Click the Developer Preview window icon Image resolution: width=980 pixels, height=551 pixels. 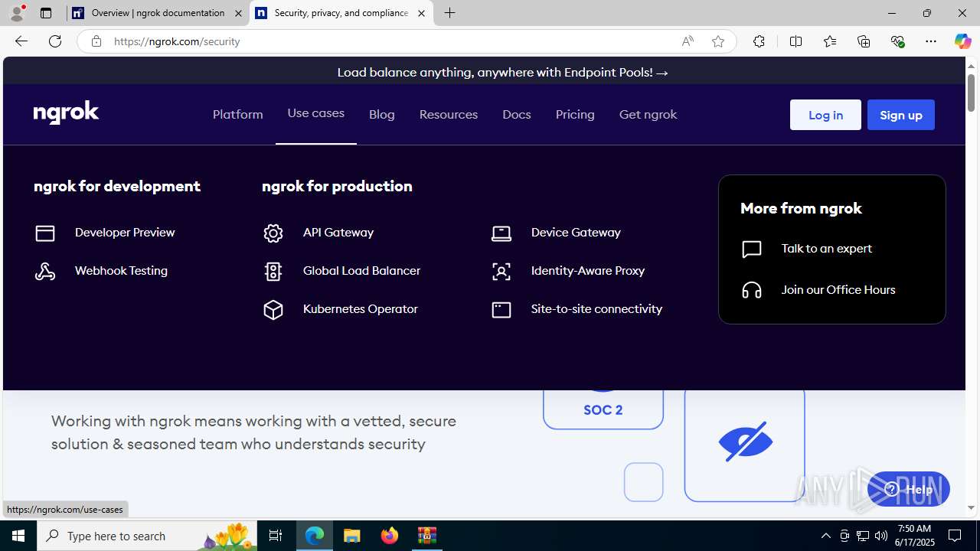click(45, 233)
